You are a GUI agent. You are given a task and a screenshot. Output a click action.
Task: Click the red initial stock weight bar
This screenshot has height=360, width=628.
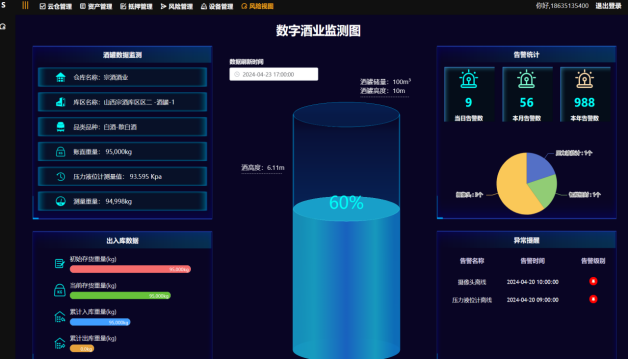pyautogui.click(x=130, y=269)
